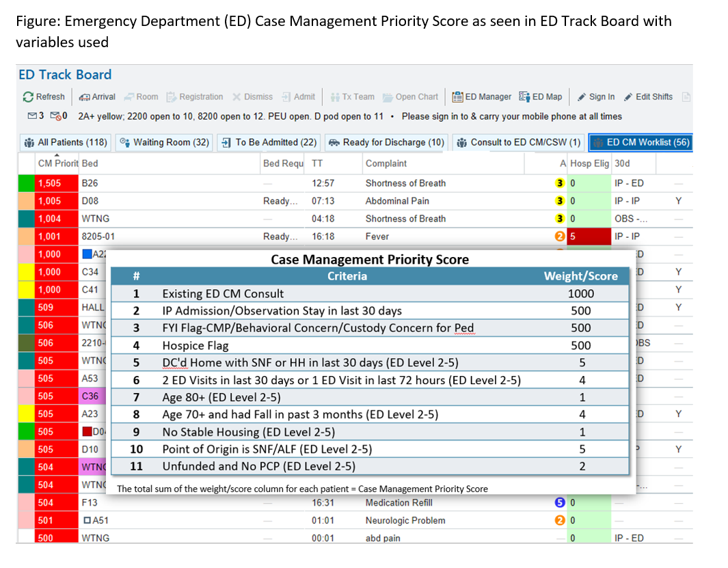Switch to Waiting Room tab
This screenshot has height=568, width=728.
point(164,143)
